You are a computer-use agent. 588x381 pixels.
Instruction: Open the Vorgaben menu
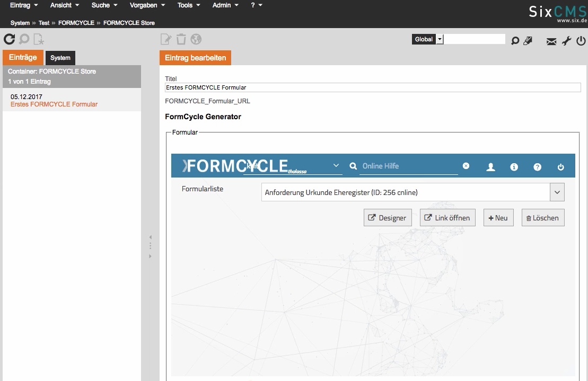[x=147, y=5]
